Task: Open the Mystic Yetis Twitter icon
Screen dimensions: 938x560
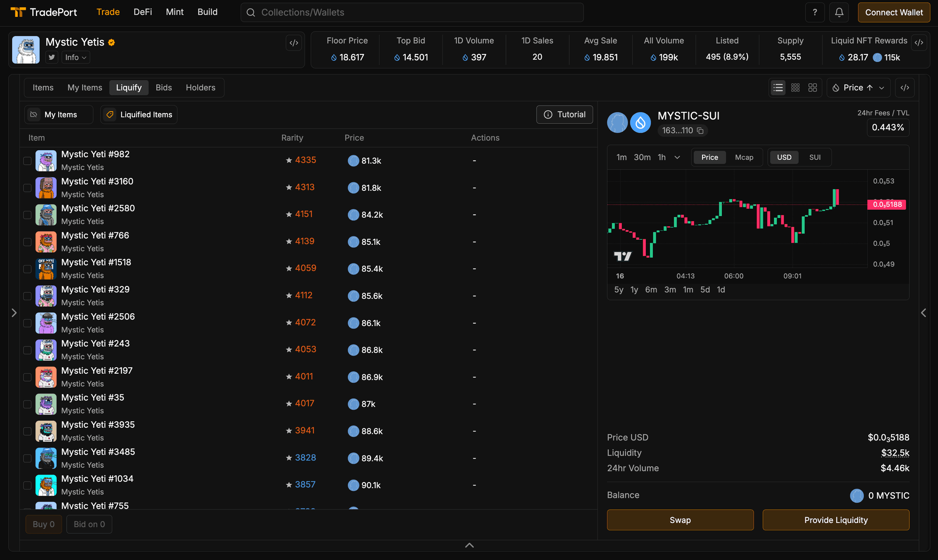Action: (x=52, y=57)
